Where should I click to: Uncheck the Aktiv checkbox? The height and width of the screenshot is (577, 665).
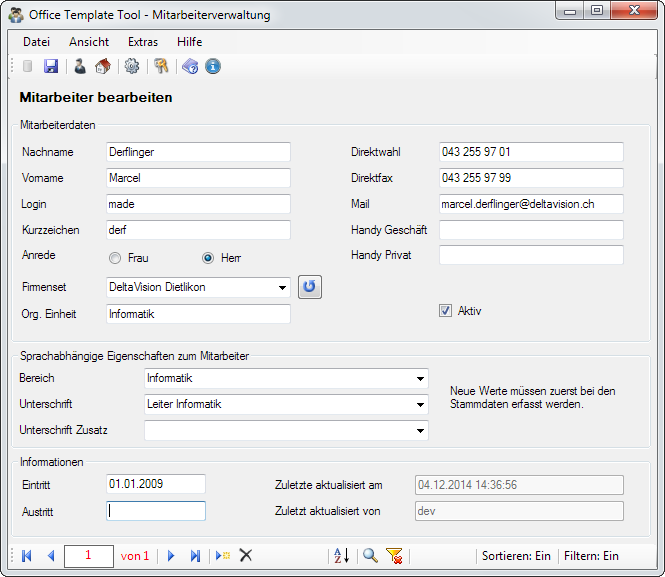445,311
